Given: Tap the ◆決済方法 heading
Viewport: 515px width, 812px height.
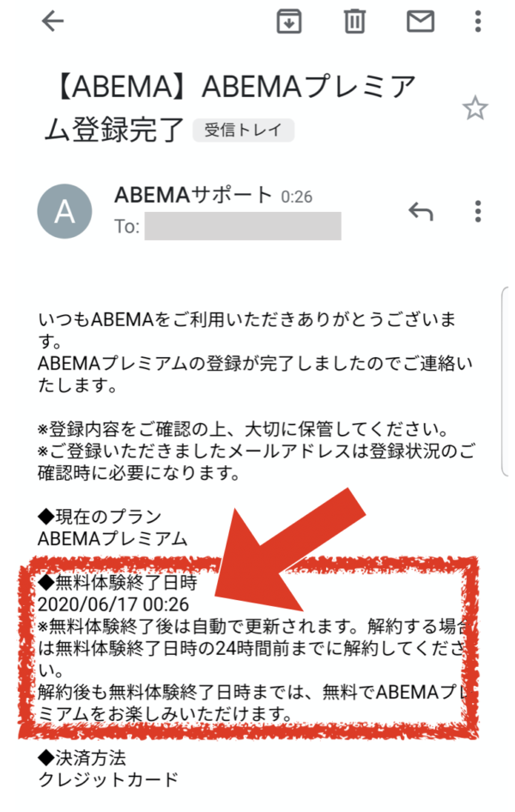Looking at the screenshot, I should point(82,758).
